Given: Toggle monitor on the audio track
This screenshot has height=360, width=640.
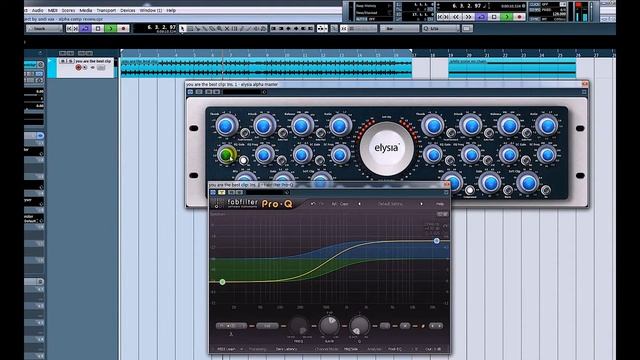Looking at the screenshot, I should point(85,67).
